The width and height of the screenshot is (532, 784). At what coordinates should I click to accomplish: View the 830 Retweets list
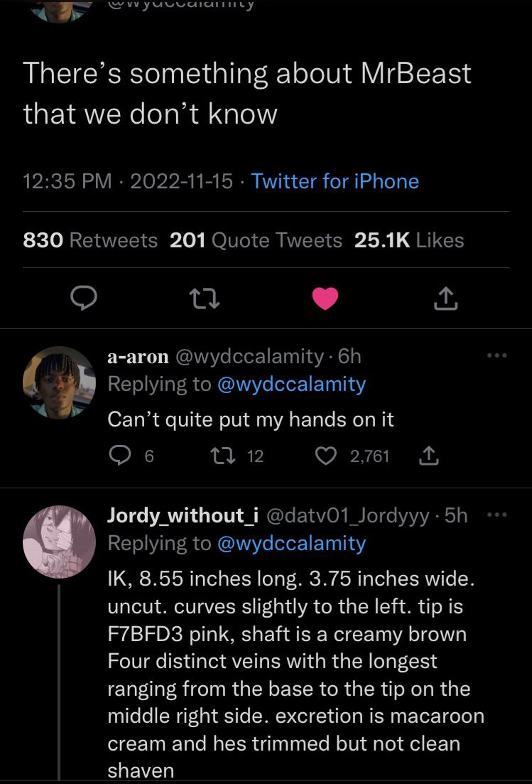(x=90, y=240)
